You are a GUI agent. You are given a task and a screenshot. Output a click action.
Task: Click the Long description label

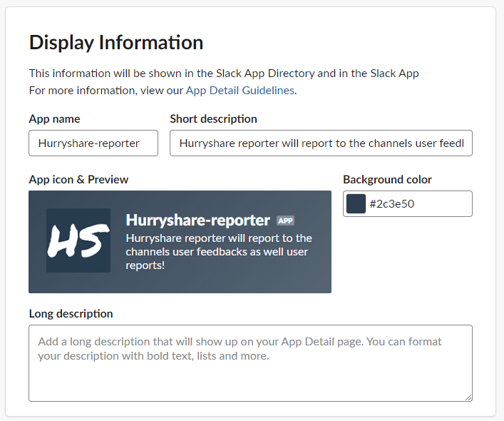pos(71,313)
